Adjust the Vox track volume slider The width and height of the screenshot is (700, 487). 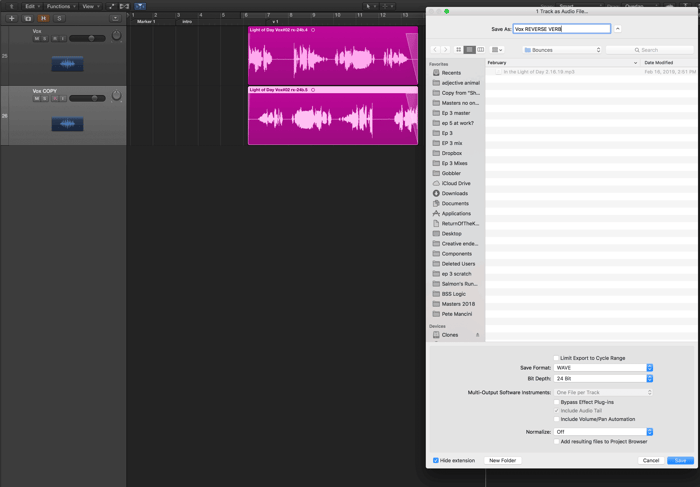tap(87, 39)
